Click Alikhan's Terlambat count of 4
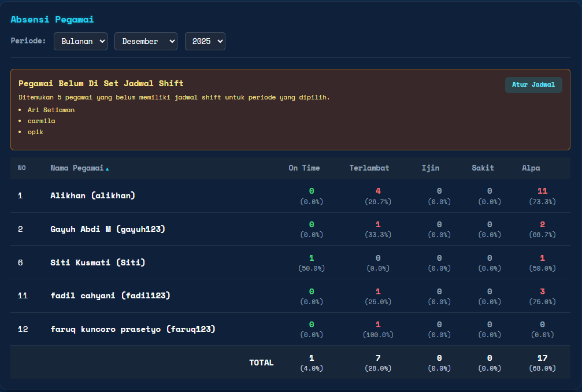The image size is (582, 392). point(377,191)
